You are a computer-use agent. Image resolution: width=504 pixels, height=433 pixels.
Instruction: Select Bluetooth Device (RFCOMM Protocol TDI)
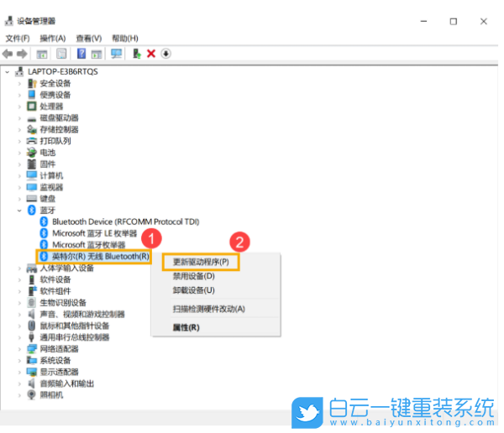coord(126,222)
